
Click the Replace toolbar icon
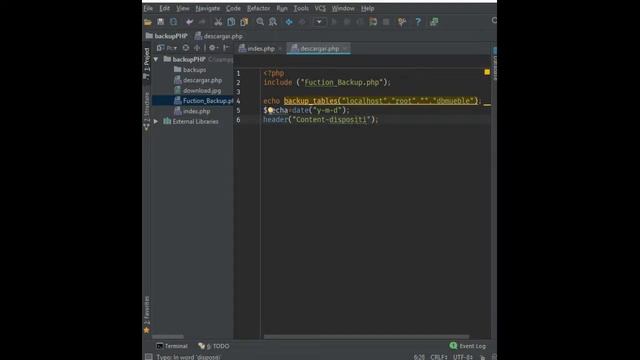[273, 22]
